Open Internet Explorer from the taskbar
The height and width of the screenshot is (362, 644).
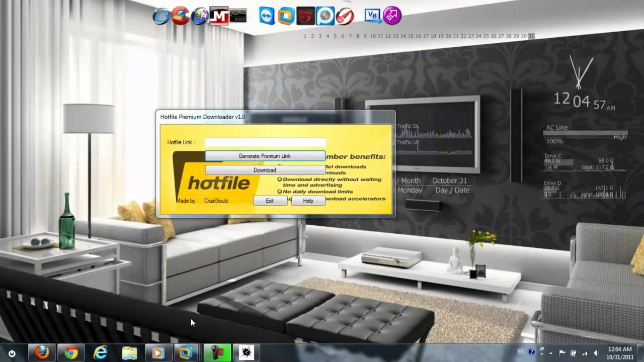(100, 353)
